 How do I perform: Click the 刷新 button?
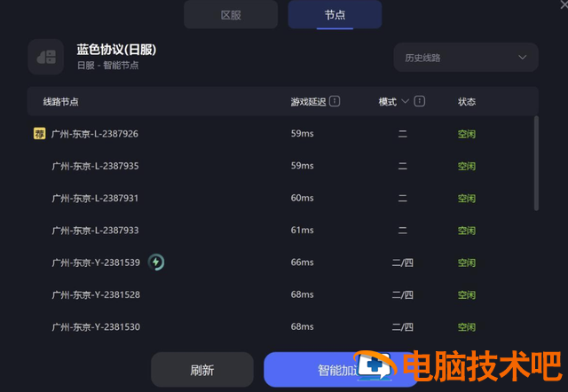(x=202, y=370)
